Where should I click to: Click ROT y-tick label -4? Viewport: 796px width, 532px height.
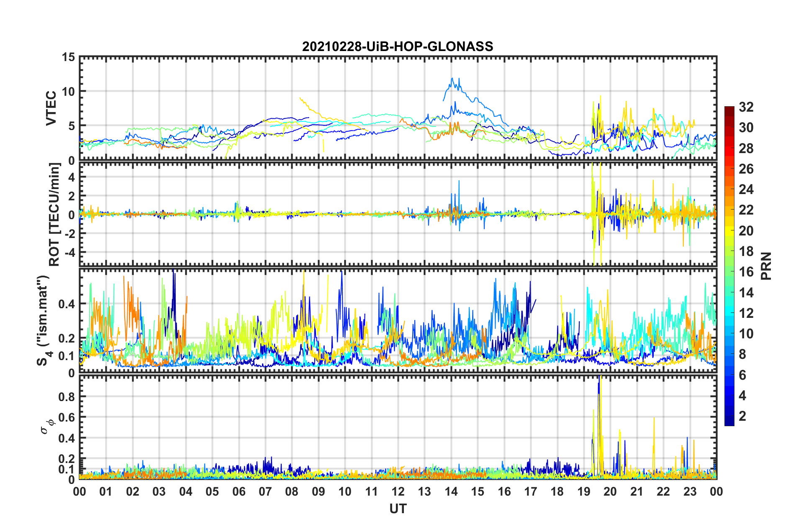click(70, 252)
